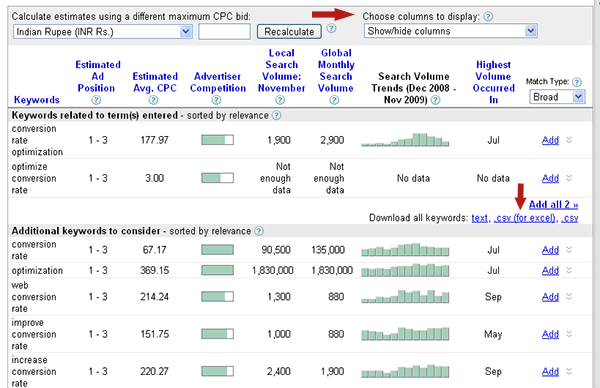Click help icon under Local Search Volume
The width and height of the screenshot is (600, 388).
(280, 100)
